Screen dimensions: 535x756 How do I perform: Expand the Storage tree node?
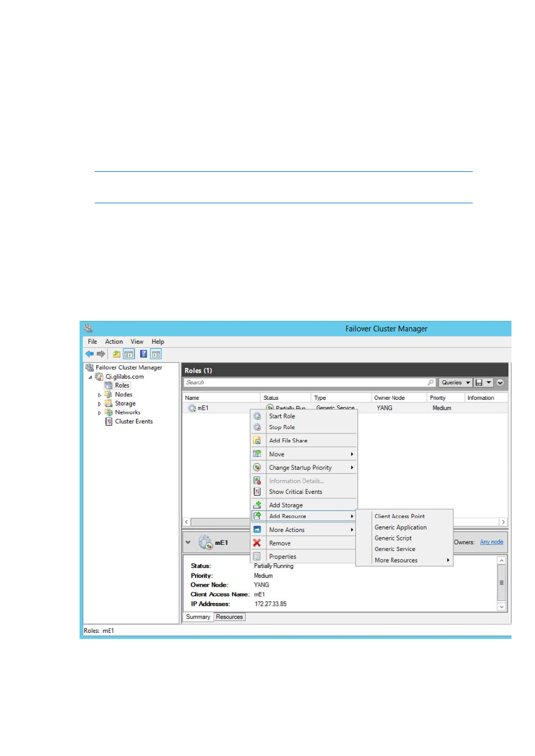[x=100, y=404]
